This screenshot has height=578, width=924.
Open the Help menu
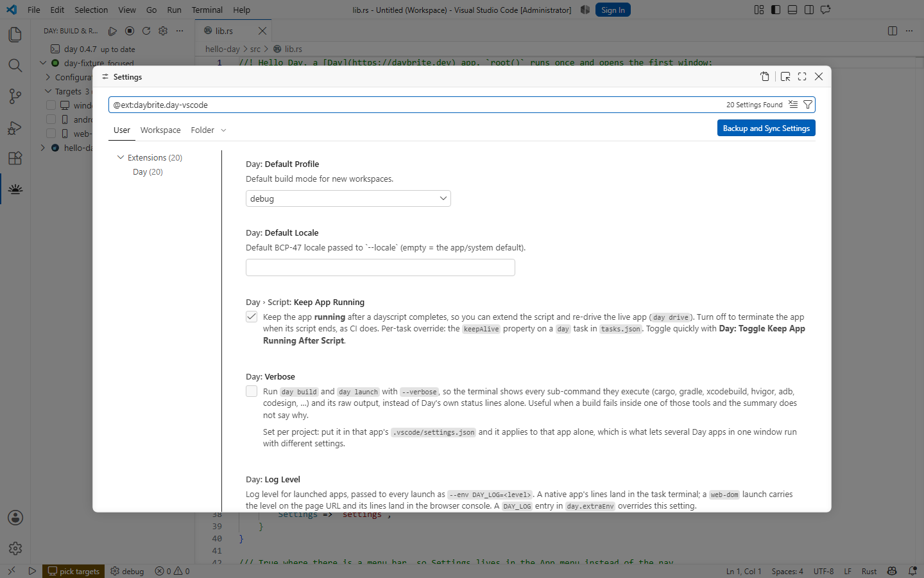click(242, 10)
